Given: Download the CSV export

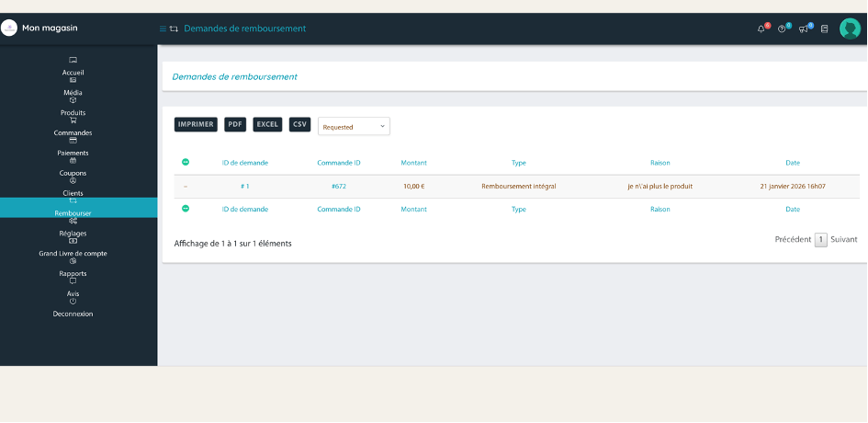Looking at the screenshot, I should (x=299, y=125).
